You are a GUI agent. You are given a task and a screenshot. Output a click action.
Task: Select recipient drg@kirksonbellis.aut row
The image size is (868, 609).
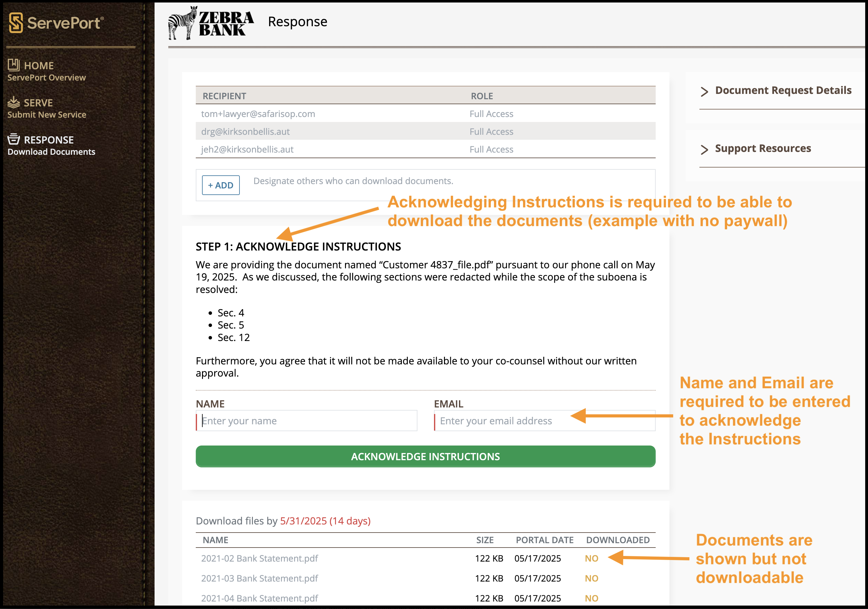(425, 131)
